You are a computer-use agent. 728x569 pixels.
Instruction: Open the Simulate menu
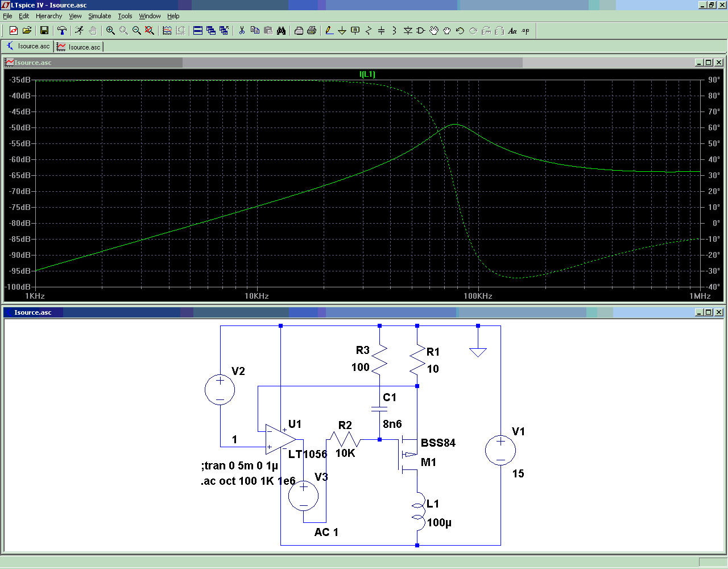[100, 16]
